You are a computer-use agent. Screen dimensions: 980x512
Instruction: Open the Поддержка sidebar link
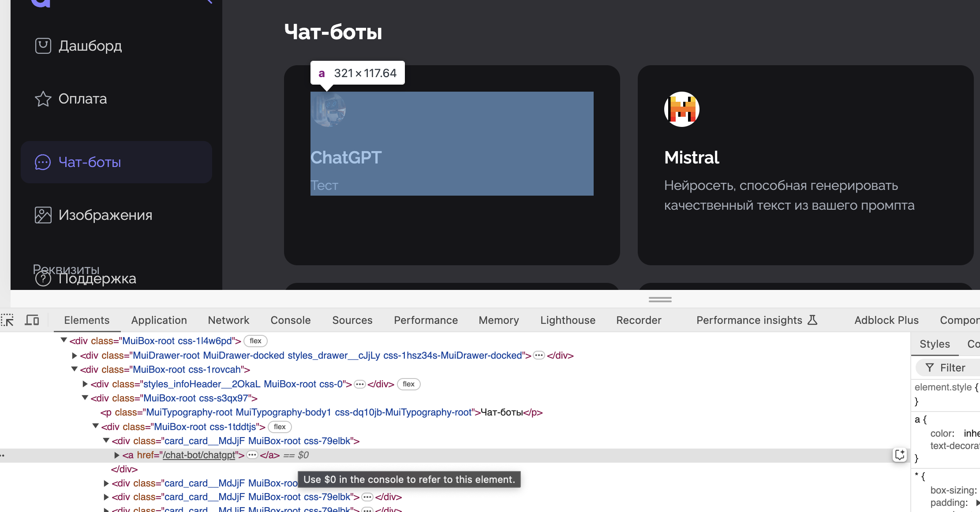click(97, 278)
